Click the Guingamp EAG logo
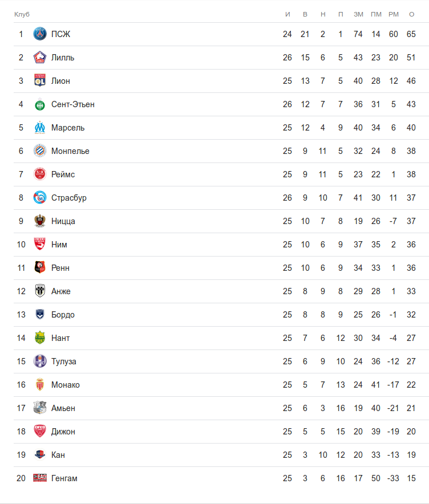 pos(39,478)
